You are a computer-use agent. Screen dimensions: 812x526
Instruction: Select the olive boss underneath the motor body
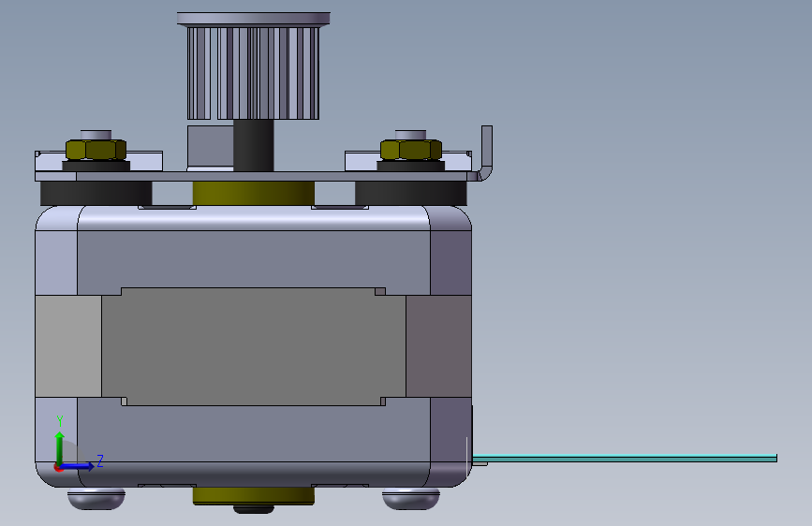tap(253, 495)
